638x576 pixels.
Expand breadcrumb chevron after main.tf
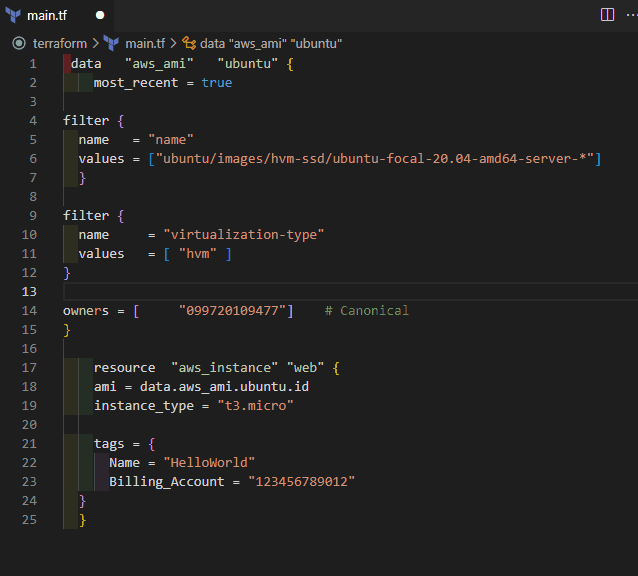click(173, 43)
